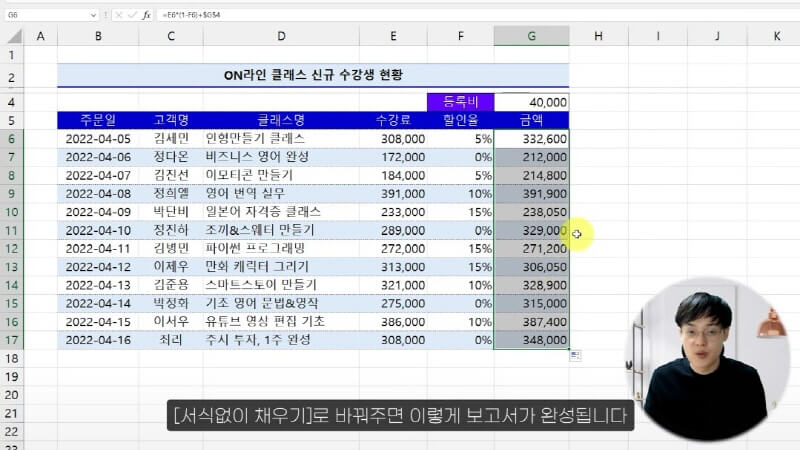This screenshot has width=800, height=450.
Task: Click class cell 스마트스토어 만들기
Action: coord(281,285)
